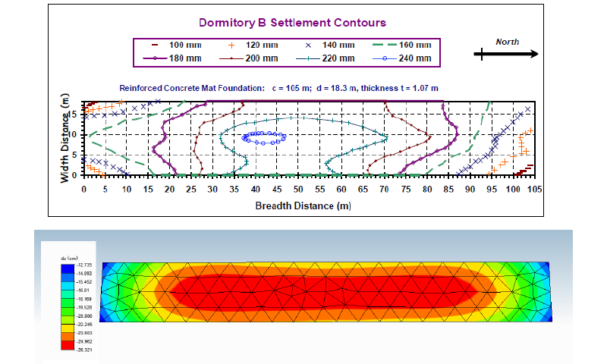Select the 240 mm legend entry

coord(402,58)
